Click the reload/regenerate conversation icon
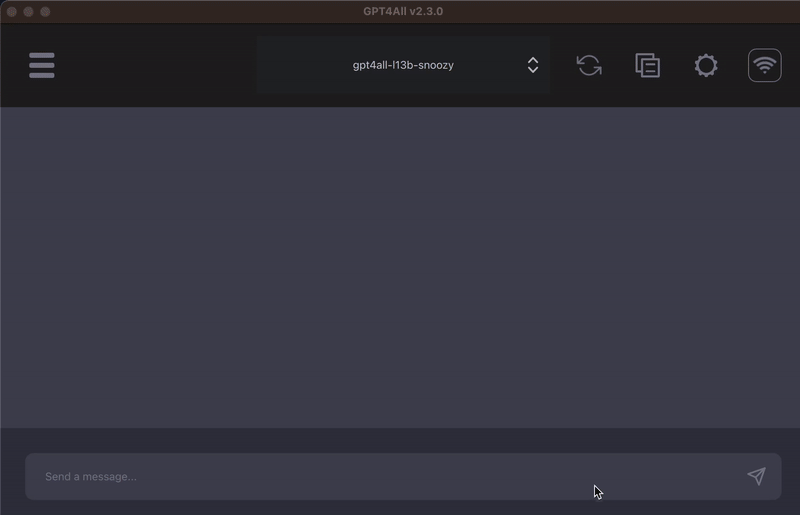 589,65
